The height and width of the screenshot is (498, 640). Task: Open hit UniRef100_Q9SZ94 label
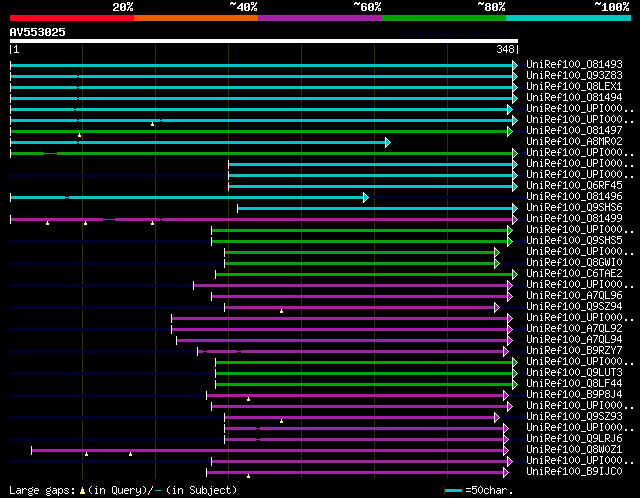coord(574,307)
